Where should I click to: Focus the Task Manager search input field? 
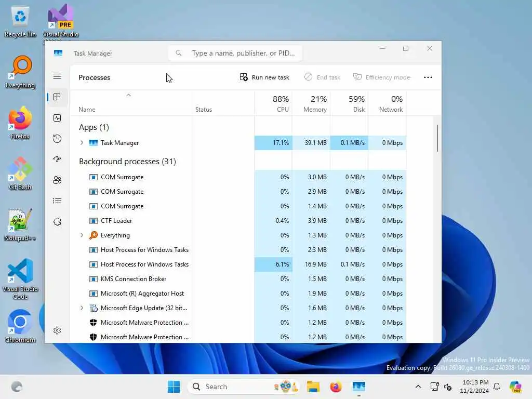coord(235,53)
